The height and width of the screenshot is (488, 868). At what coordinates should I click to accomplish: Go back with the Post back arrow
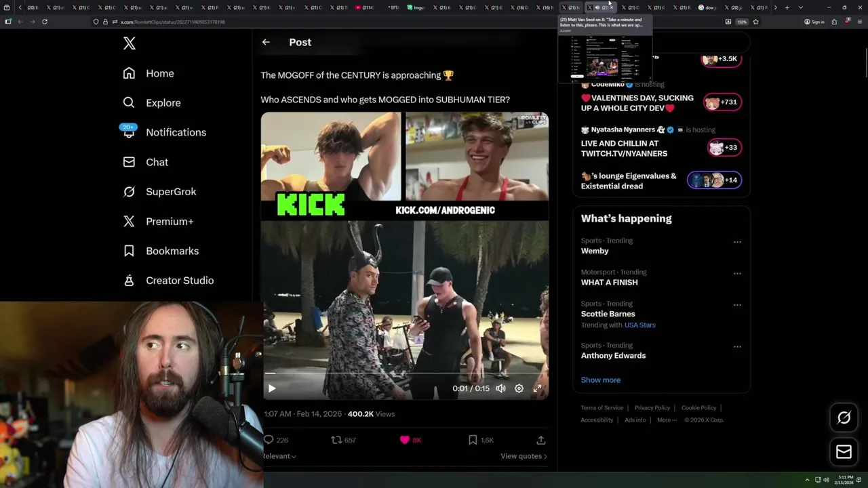coord(266,42)
